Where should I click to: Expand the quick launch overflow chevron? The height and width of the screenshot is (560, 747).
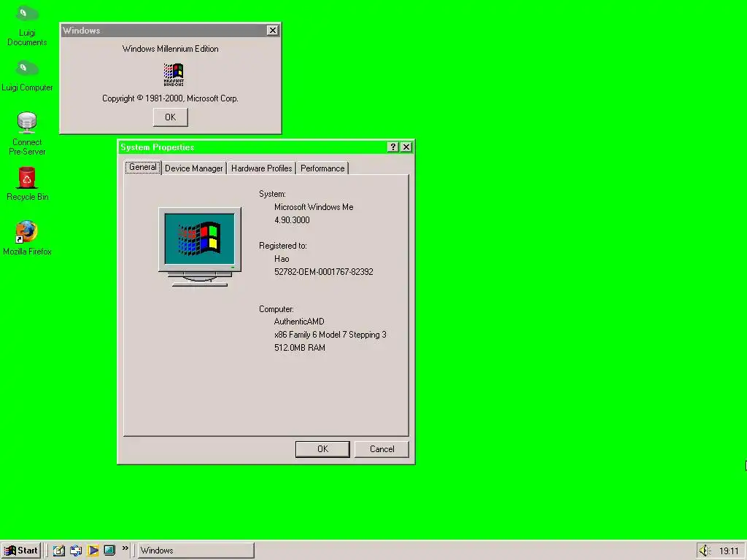pyautogui.click(x=125, y=548)
